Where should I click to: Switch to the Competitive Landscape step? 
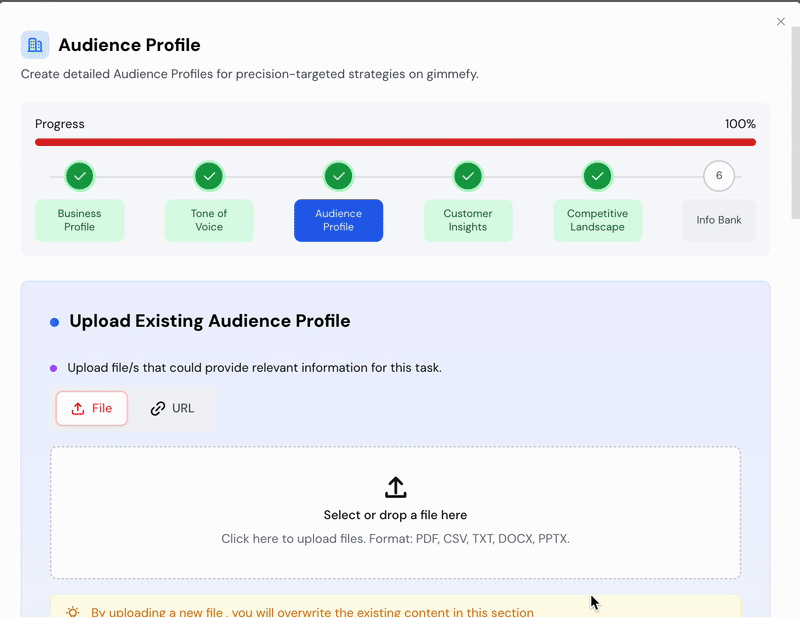[x=598, y=220]
